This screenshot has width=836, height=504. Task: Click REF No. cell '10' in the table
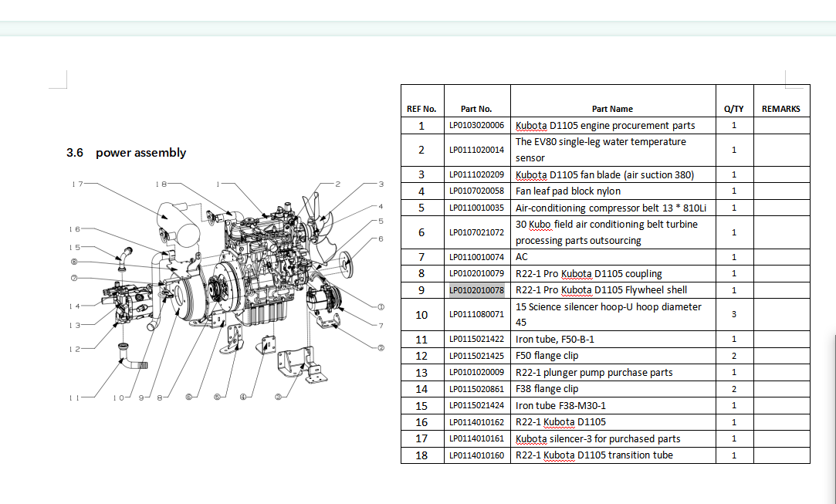click(421, 315)
